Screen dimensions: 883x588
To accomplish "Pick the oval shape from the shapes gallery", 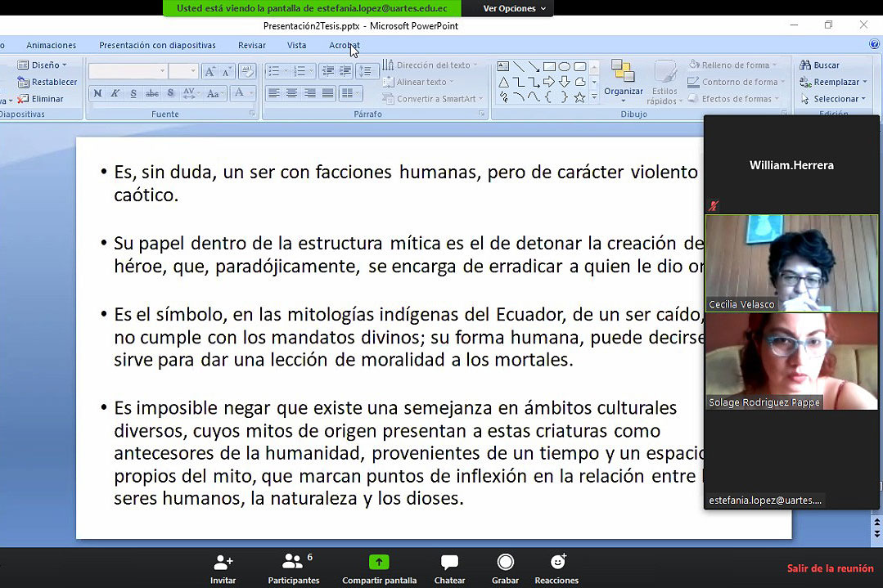I will point(564,67).
